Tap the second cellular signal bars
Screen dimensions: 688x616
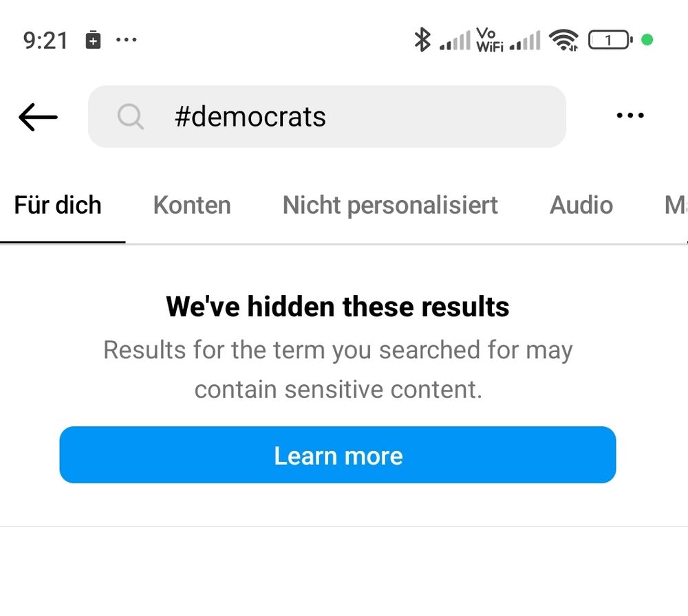click(x=525, y=41)
